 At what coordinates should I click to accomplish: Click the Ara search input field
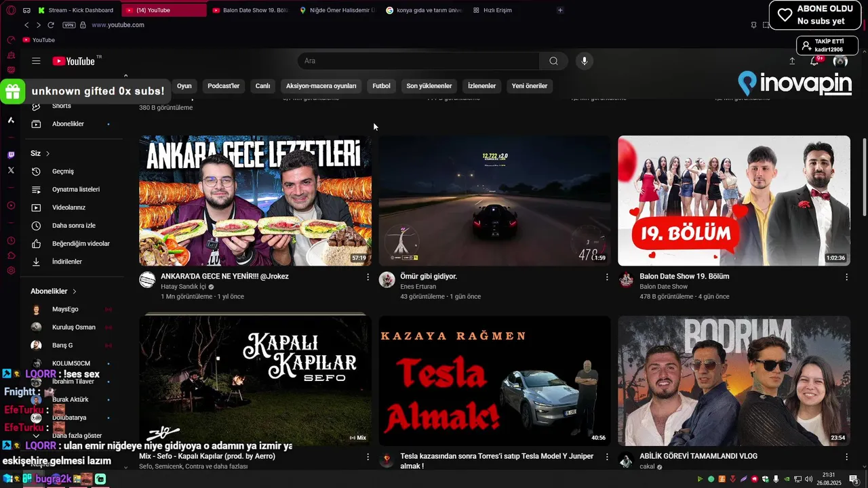pos(418,61)
